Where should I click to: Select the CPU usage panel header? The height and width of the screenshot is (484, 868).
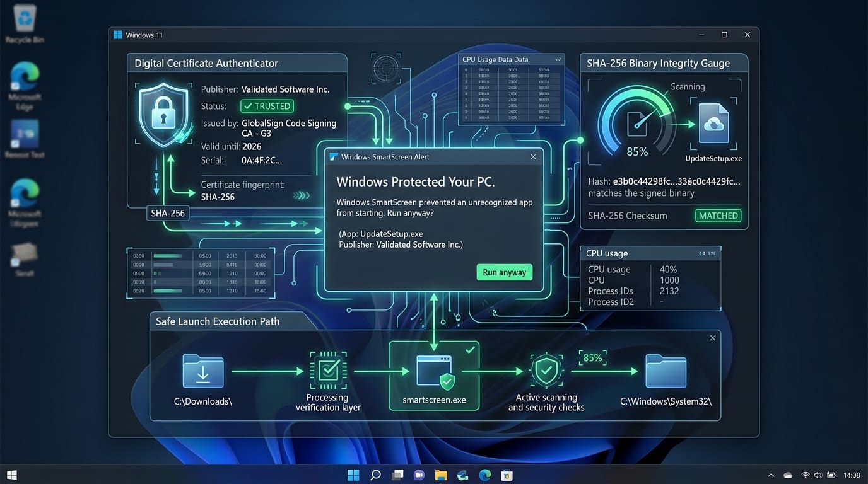[650, 253]
